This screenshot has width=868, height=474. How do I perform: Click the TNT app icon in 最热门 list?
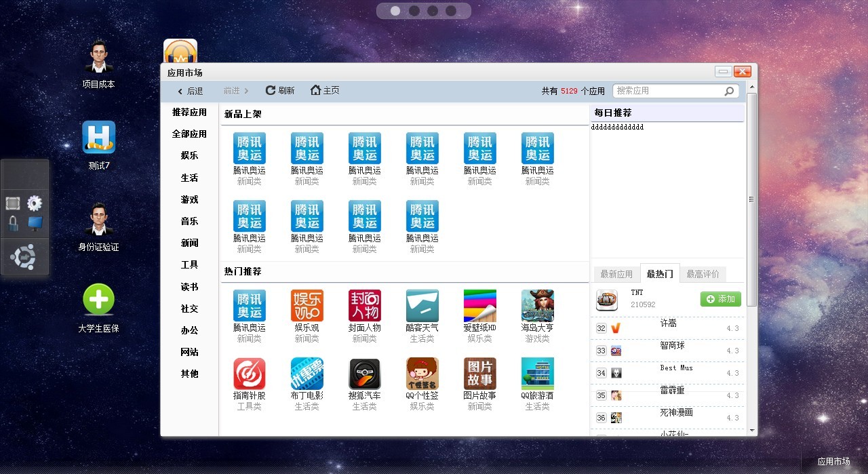click(607, 300)
